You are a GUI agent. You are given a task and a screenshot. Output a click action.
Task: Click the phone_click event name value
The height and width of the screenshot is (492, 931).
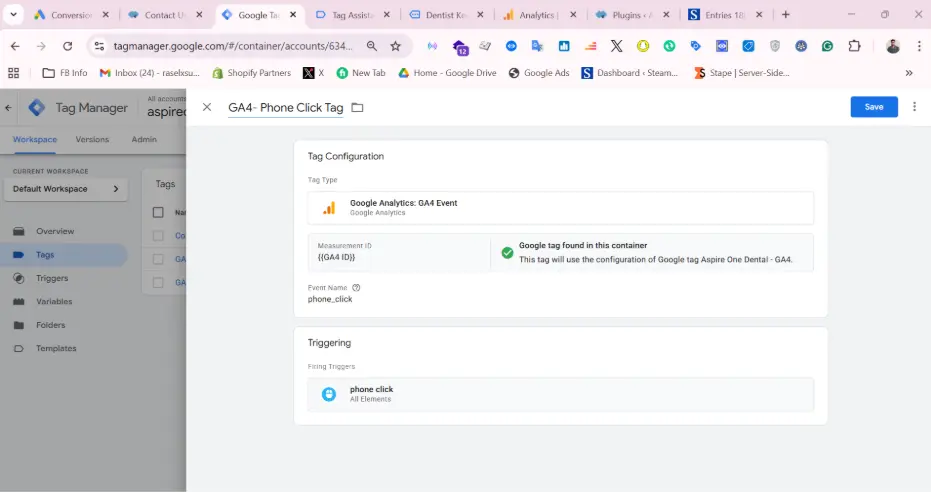click(x=330, y=299)
